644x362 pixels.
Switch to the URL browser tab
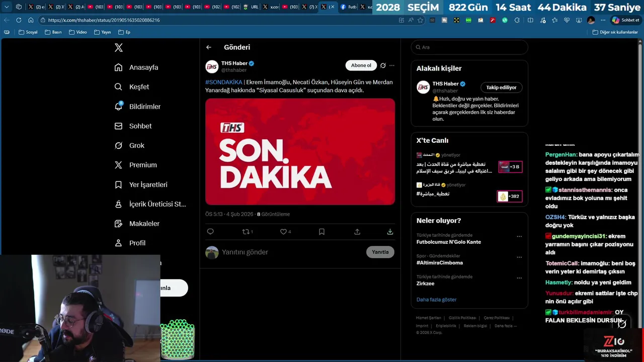click(251, 7)
